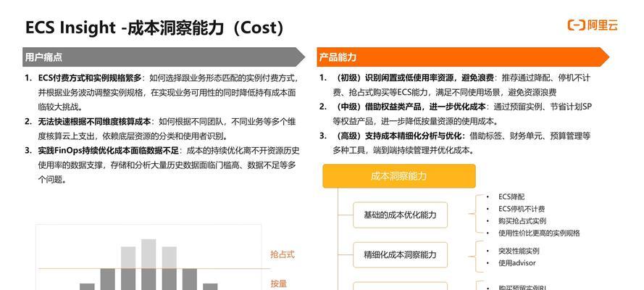This screenshot has width=644, height=290.
Task: Click the 基础的成本优化能力 box
Action: tap(400, 215)
